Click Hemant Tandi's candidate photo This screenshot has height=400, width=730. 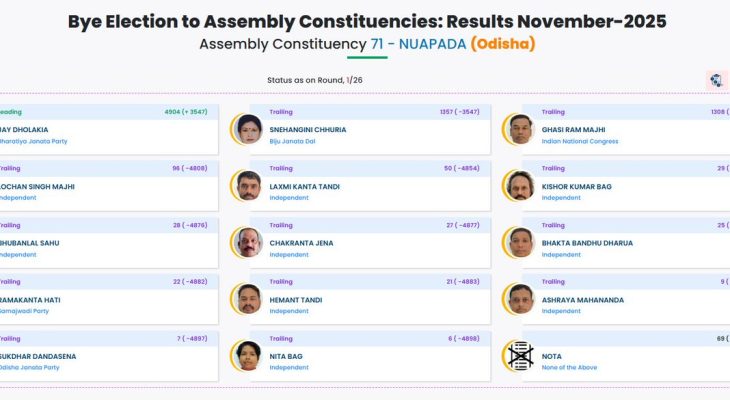pyautogui.click(x=247, y=299)
